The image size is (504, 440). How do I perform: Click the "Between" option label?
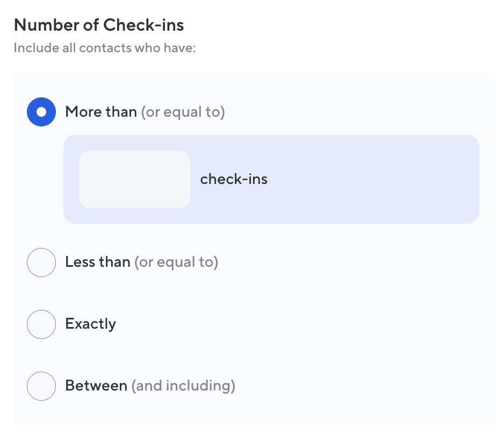pos(96,386)
